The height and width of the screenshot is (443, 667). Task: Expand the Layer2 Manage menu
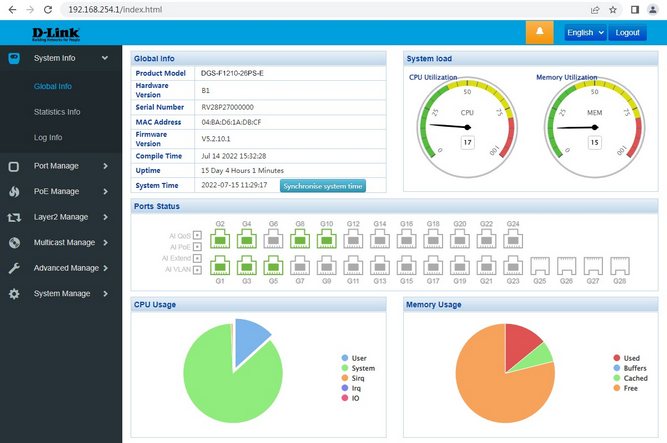point(60,216)
